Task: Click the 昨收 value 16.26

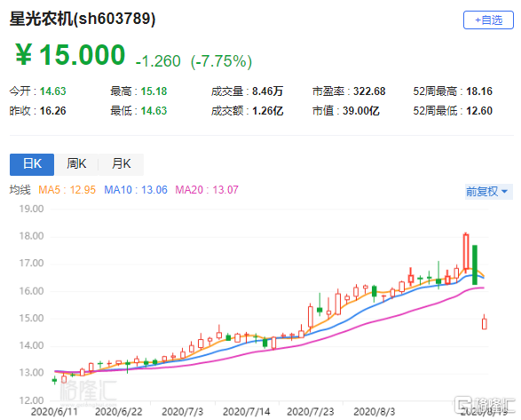Action: click(53, 111)
